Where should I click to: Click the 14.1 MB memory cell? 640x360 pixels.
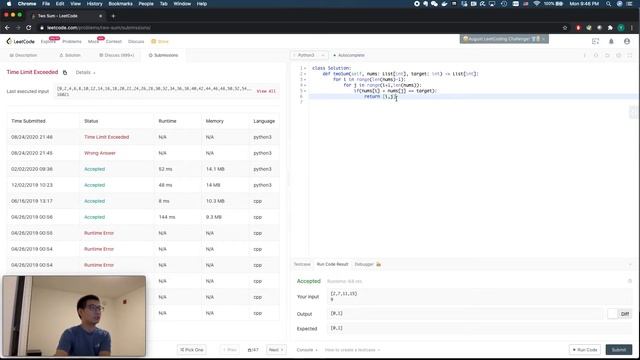click(215, 169)
